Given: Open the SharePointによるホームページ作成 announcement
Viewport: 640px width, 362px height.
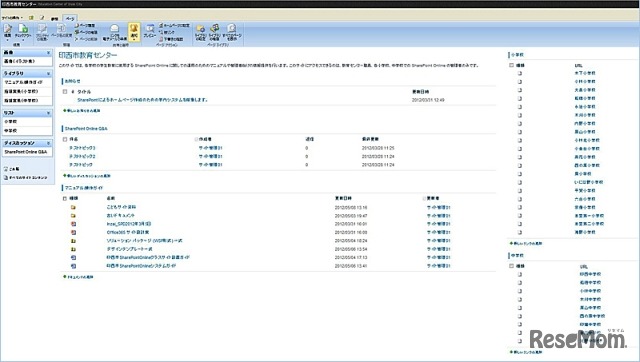Looking at the screenshot, I should pyautogui.click(x=142, y=100).
